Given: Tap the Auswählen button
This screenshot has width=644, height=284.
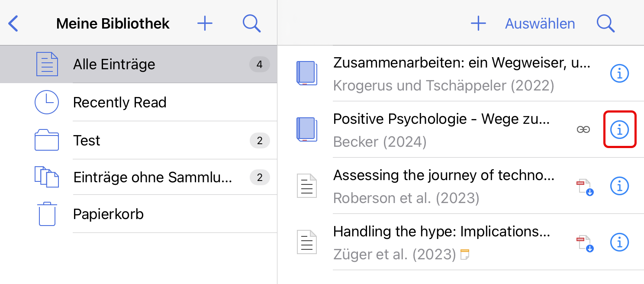Looking at the screenshot, I should point(540,24).
